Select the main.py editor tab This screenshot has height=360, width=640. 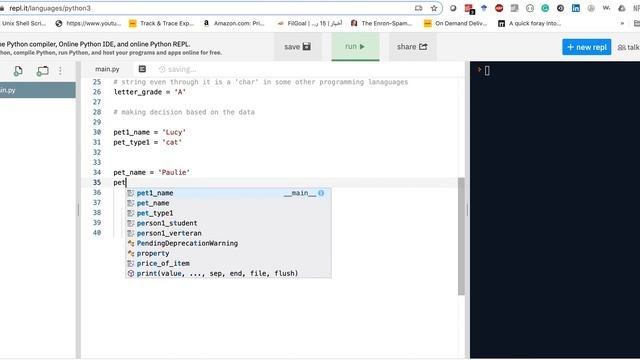pyautogui.click(x=107, y=69)
